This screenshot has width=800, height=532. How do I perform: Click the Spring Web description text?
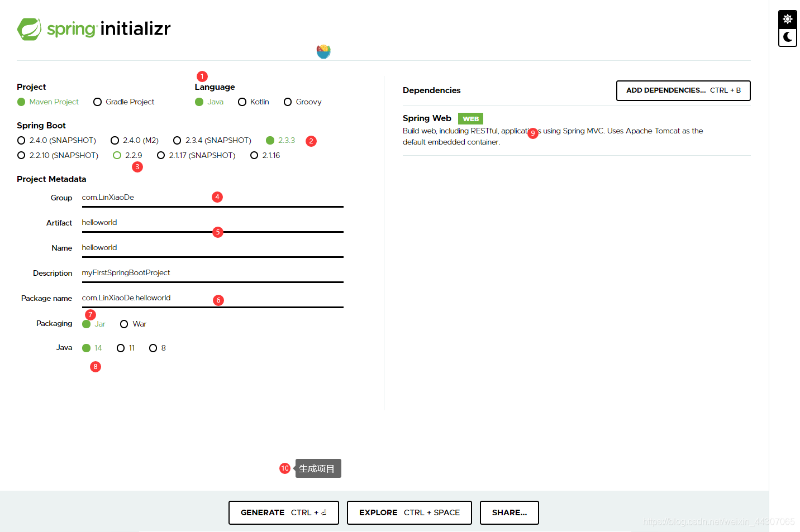(553, 136)
